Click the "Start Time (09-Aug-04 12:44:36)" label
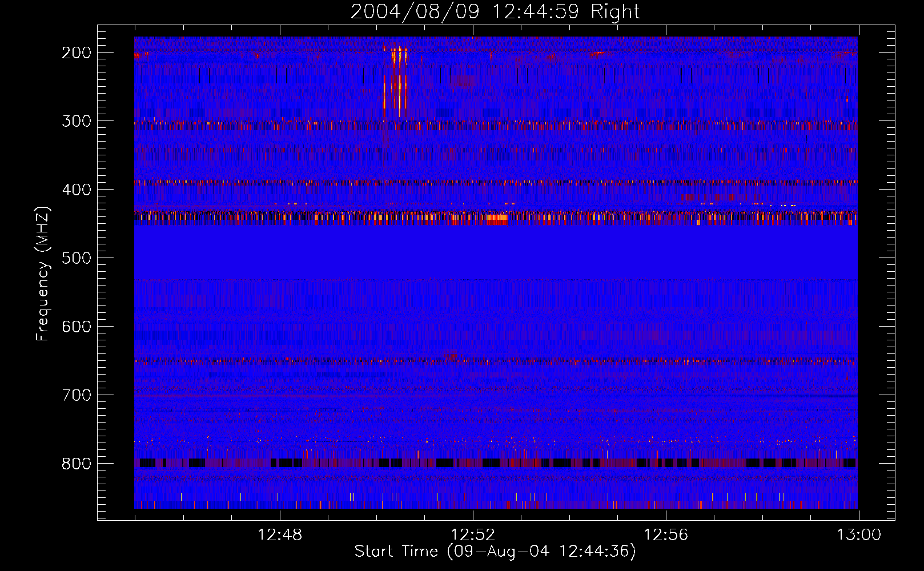Viewport: 924px width, 571px height. coord(495,552)
